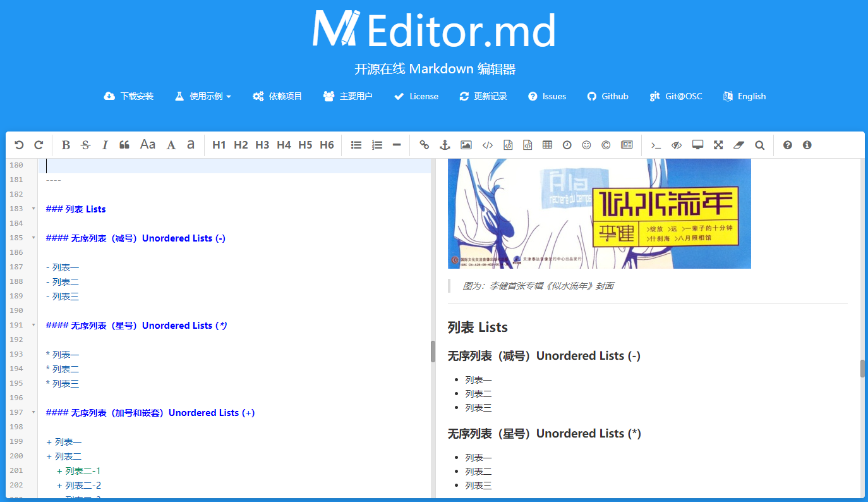Open License page
Viewport: 868px width, 502px height.
click(416, 96)
